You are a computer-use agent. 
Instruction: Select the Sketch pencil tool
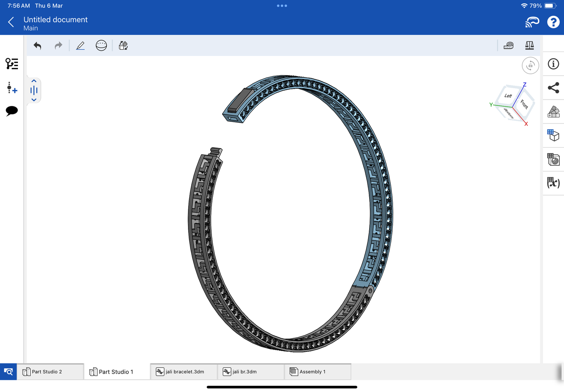coord(80,46)
